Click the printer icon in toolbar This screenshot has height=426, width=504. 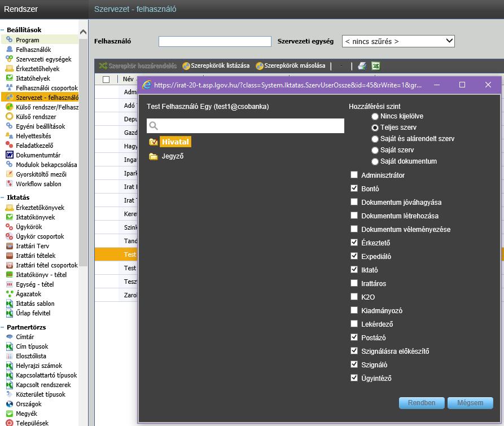pos(362,66)
